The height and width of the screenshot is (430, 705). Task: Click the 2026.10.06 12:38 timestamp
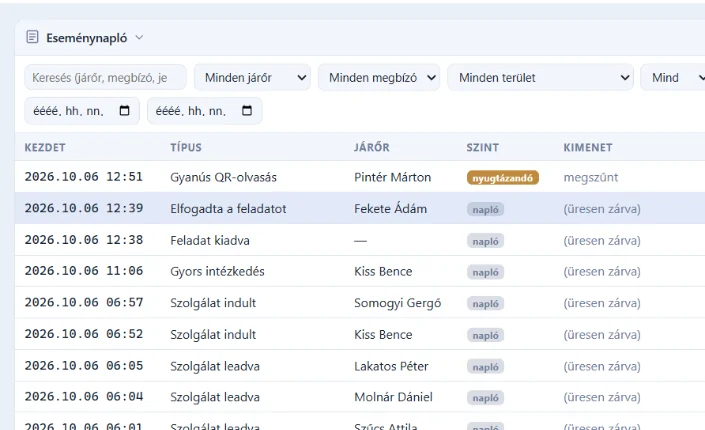84,240
